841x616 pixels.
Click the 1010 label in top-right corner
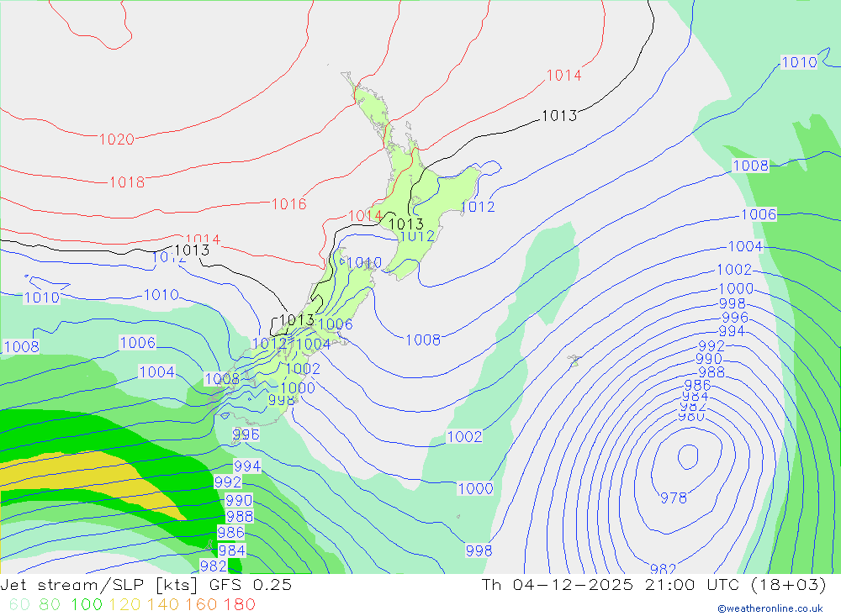coord(799,62)
